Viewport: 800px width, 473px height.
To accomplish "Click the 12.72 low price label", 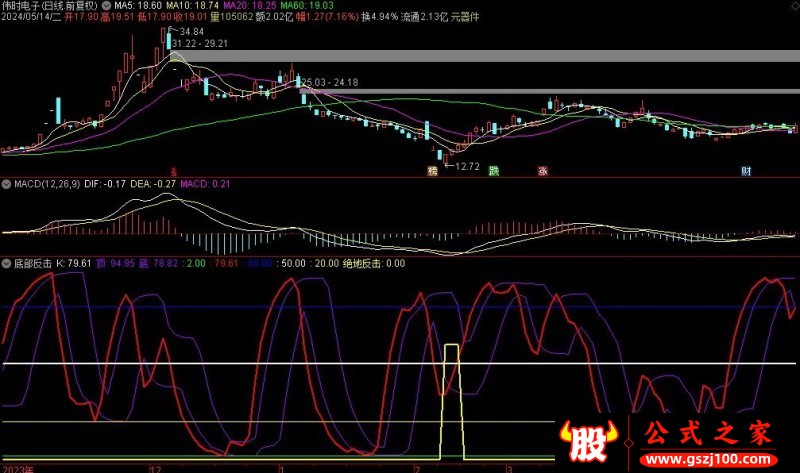I will [x=464, y=166].
